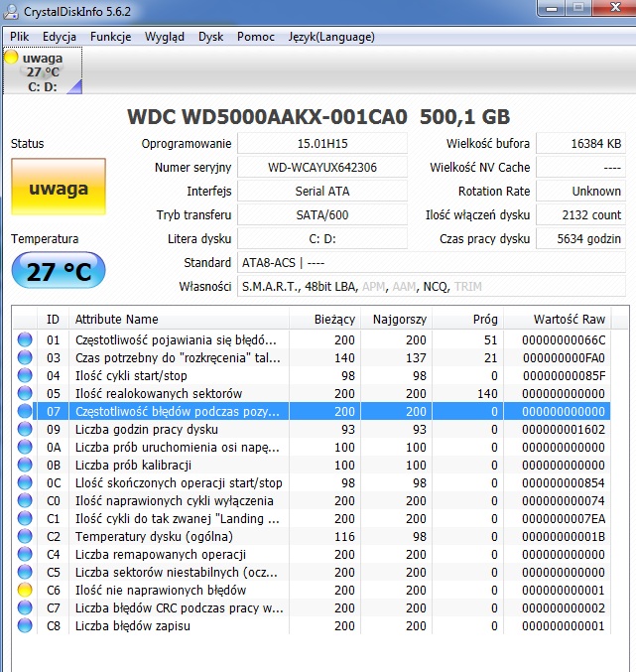Click the 2132 count power-on count field

tap(580, 215)
